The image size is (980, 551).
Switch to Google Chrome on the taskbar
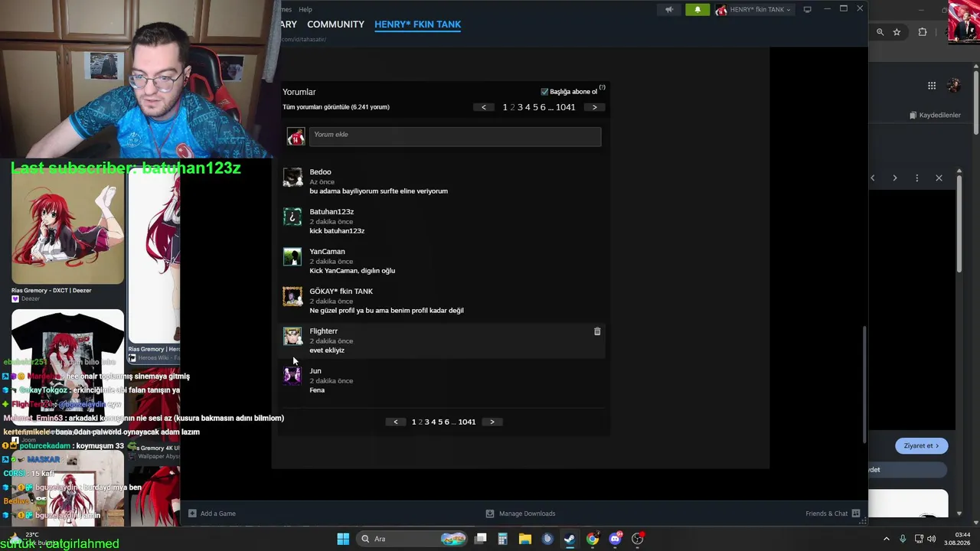tap(592, 539)
